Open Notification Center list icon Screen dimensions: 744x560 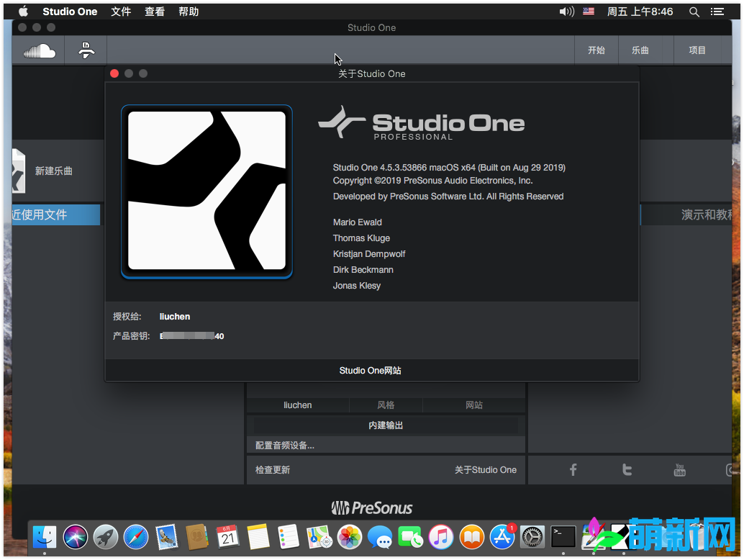[717, 12]
